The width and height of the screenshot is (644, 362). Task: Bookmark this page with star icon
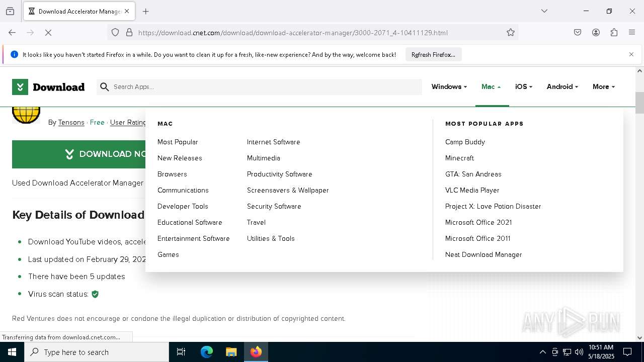511,33
